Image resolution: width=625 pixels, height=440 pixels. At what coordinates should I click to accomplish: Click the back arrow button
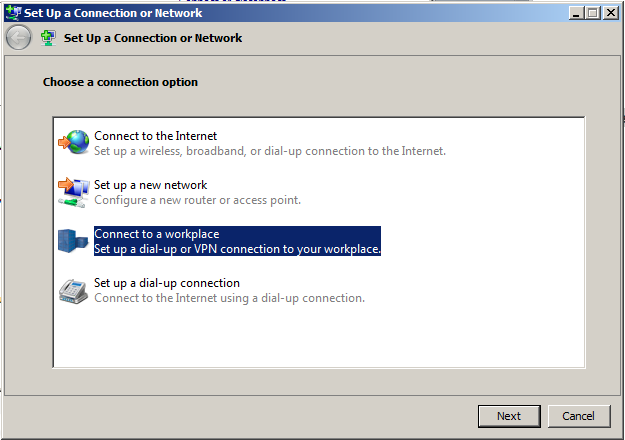pyautogui.click(x=18, y=38)
